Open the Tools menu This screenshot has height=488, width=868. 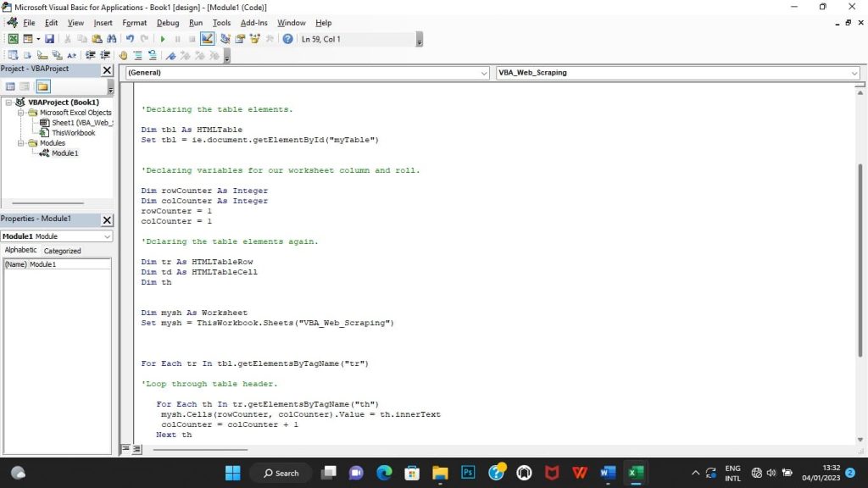coord(221,23)
